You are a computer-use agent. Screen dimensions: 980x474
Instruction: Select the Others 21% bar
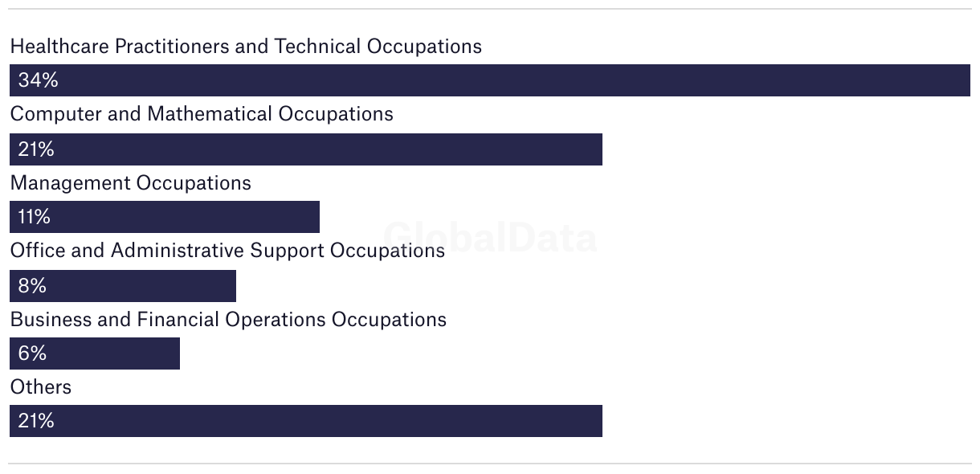[306, 421]
